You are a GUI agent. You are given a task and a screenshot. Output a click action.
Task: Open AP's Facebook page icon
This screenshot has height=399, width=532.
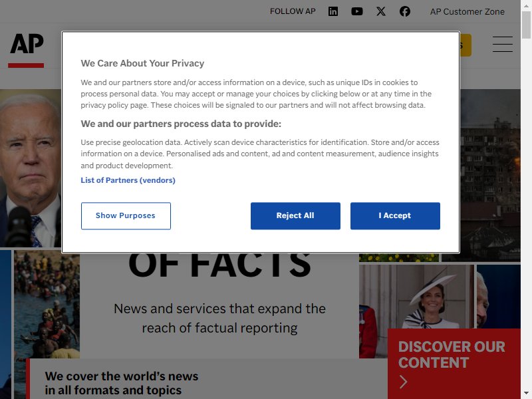tap(405, 11)
